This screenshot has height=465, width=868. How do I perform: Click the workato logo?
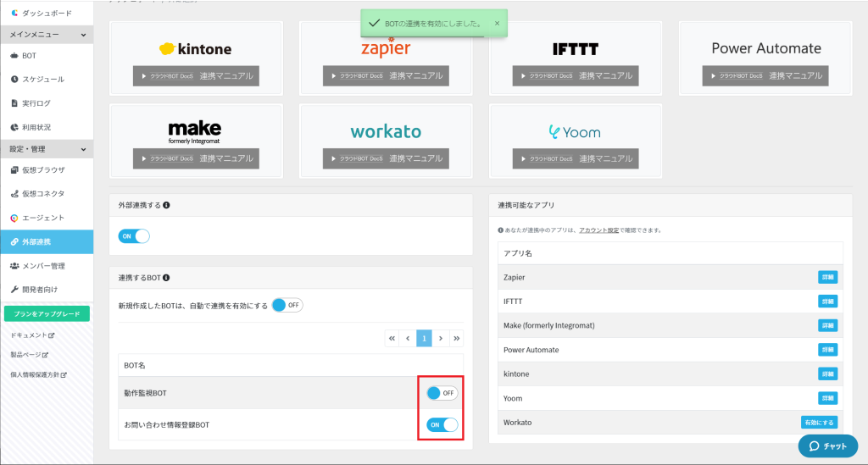[386, 131]
